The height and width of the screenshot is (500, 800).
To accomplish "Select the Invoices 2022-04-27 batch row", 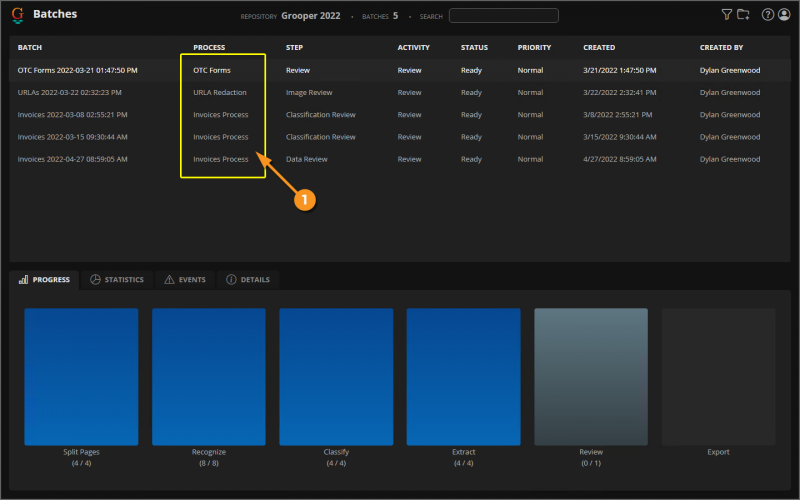I will click(x=72, y=159).
